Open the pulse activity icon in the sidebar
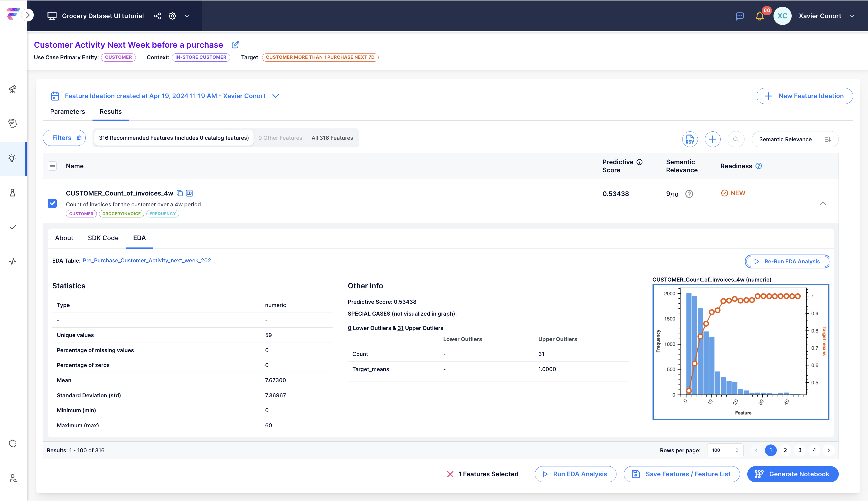 click(x=13, y=262)
